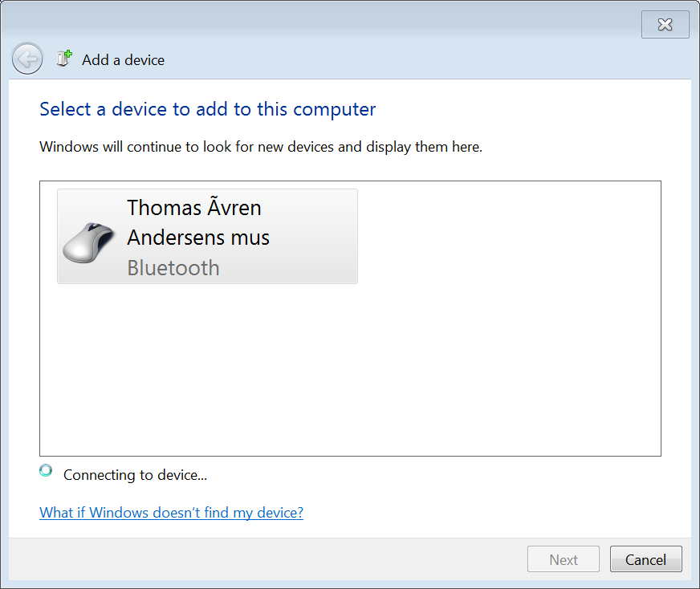
Task: Open the "What if Windows doesn't find my device?" link
Action: pyautogui.click(x=171, y=513)
